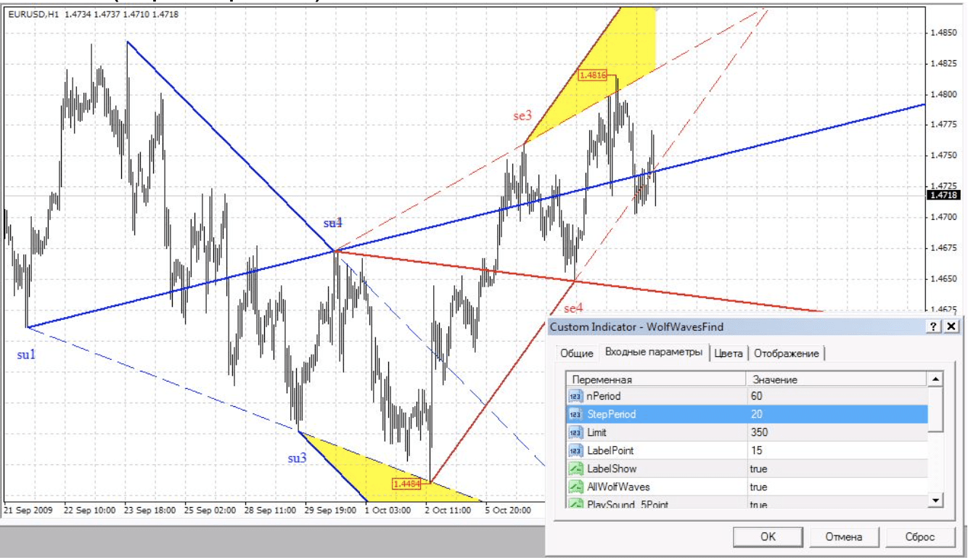Viewport: 968px width, 560px height.
Task: Open the Цвета tab
Action: (728, 353)
